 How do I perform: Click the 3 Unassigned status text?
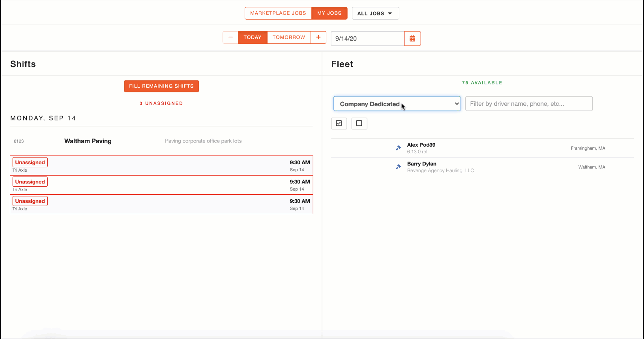coord(161,103)
